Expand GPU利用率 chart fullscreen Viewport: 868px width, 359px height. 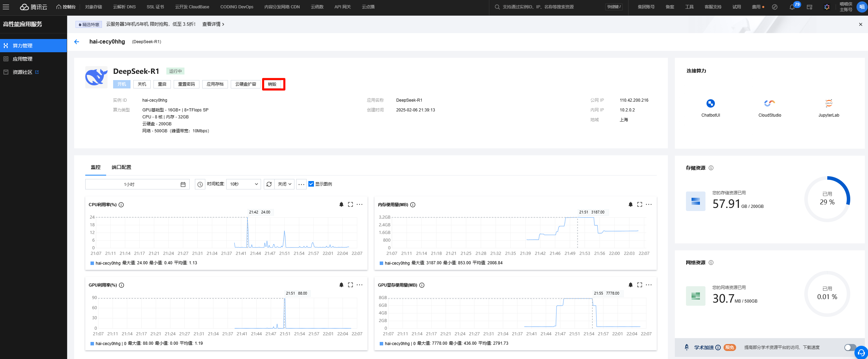(350, 285)
